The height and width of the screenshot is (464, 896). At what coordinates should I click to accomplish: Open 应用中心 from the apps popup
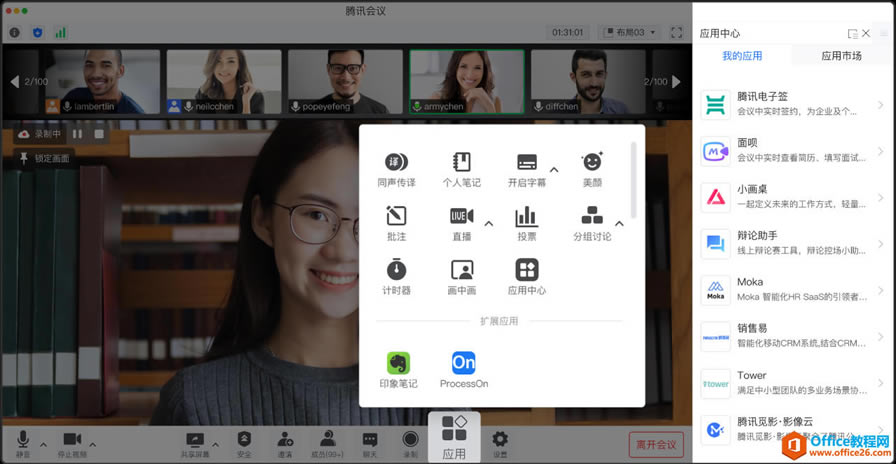(x=527, y=277)
